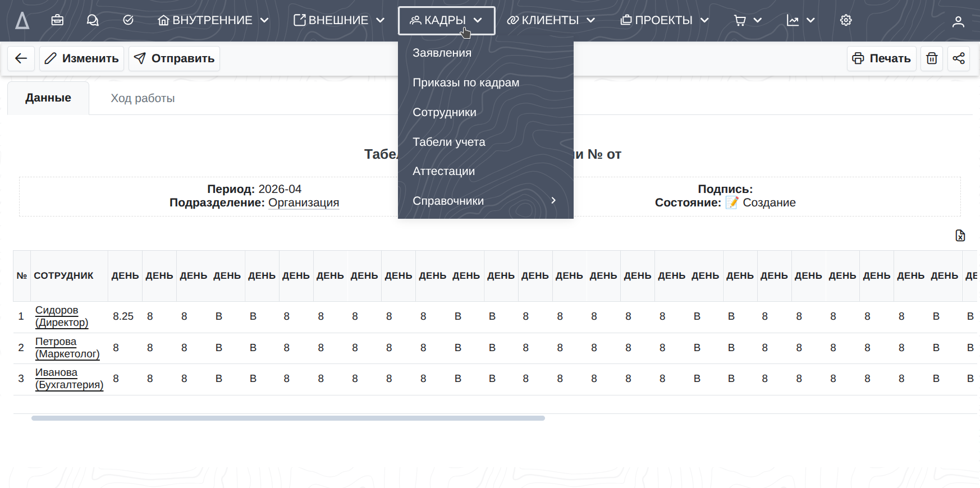The height and width of the screenshot is (488, 980).
Task: Click the period value 2026-04
Action: (280, 189)
